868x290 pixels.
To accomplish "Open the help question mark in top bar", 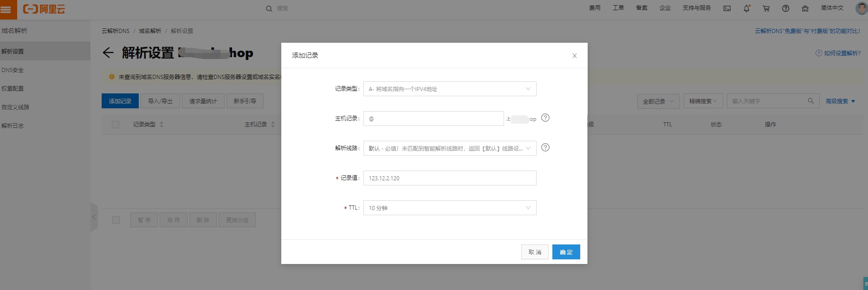I will 785,8.
